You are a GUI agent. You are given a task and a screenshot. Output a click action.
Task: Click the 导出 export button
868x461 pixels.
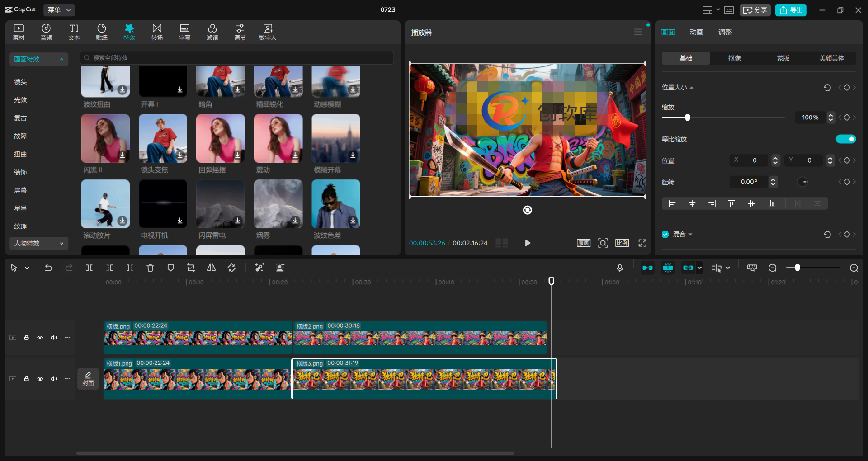(791, 10)
